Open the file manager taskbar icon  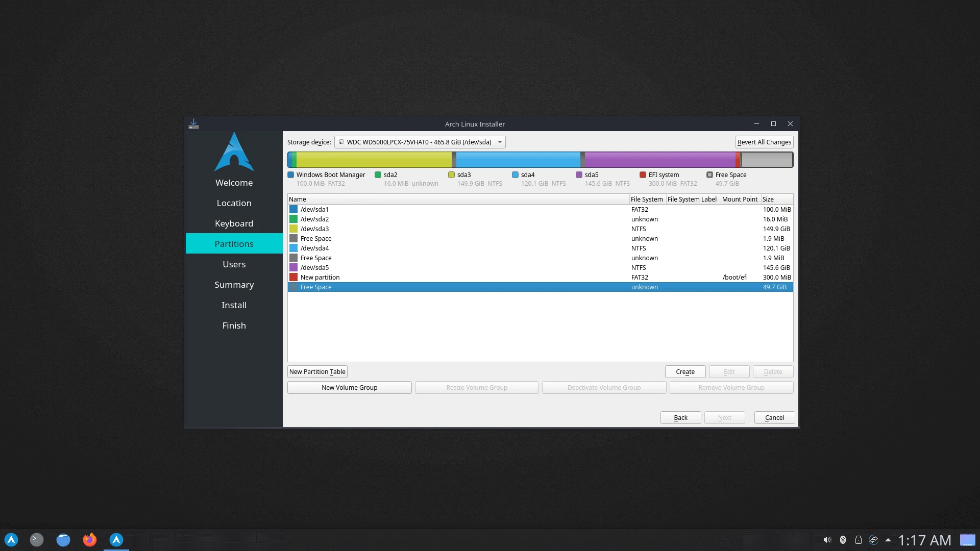[x=63, y=540]
